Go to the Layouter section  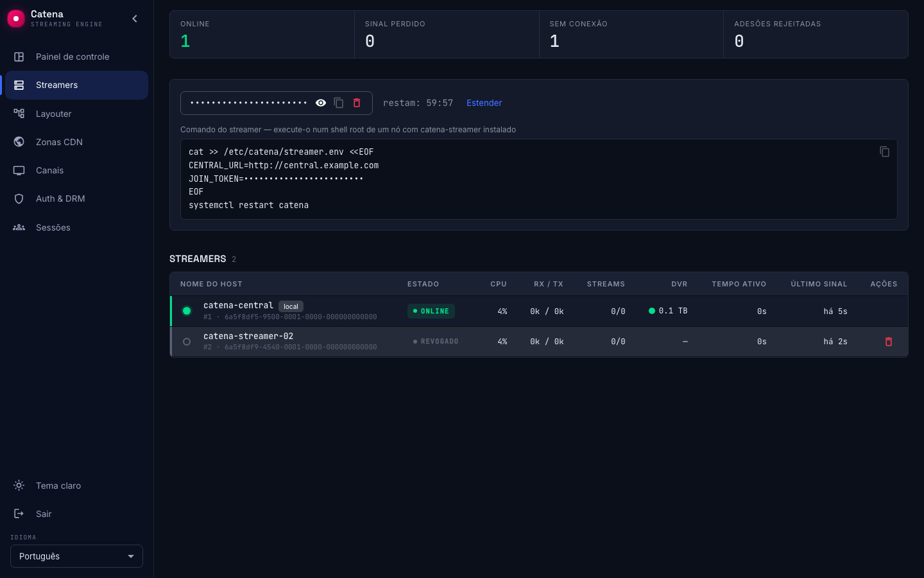76,114
